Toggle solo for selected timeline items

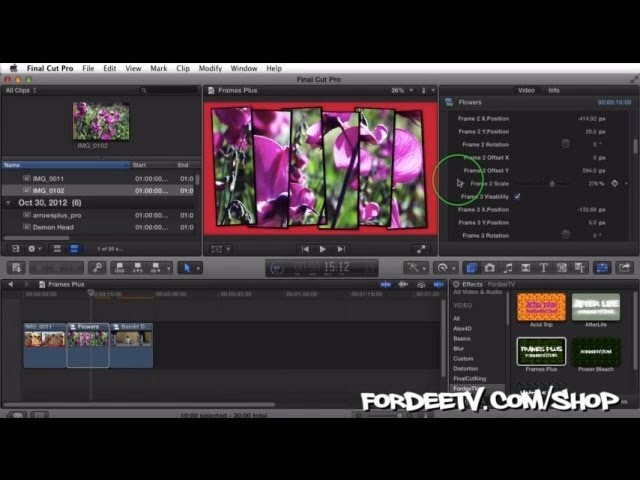pyautogui.click(x=421, y=284)
